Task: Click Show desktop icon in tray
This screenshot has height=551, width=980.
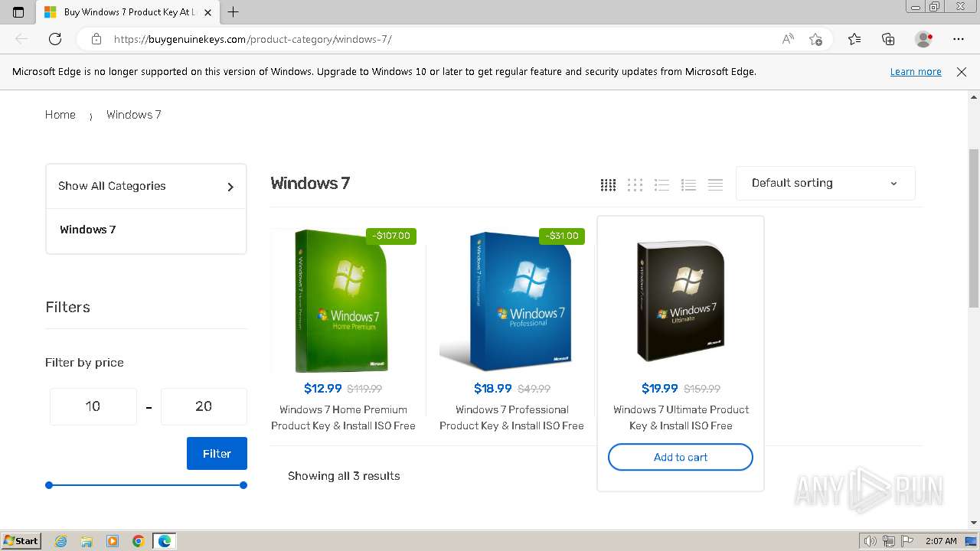Action: (x=971, y=541)
